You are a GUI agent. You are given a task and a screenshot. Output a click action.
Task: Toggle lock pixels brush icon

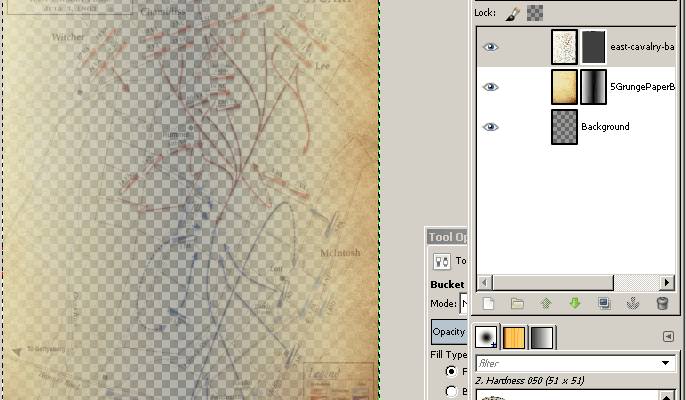click(x=512, y=13)
